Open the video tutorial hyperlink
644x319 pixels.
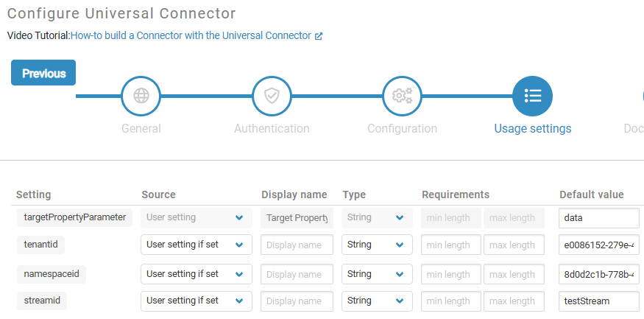[191, 35]
